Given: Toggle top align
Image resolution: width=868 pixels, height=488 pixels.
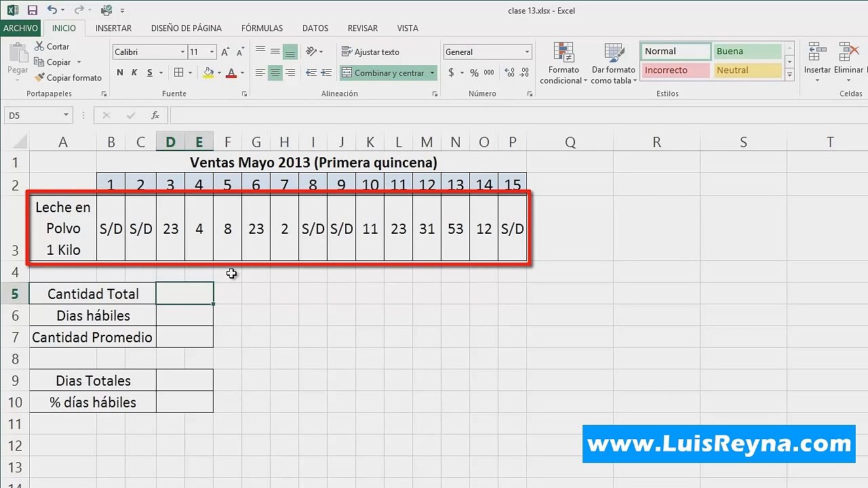Looking at the screenshot, I should 260,52.
